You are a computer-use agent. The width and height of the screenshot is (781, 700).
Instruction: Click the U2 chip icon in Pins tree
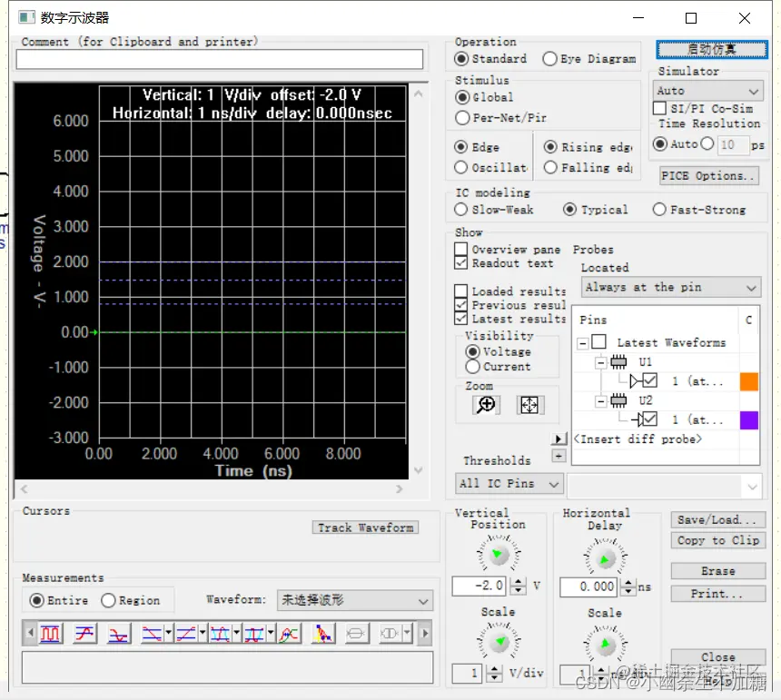[618, 400]
